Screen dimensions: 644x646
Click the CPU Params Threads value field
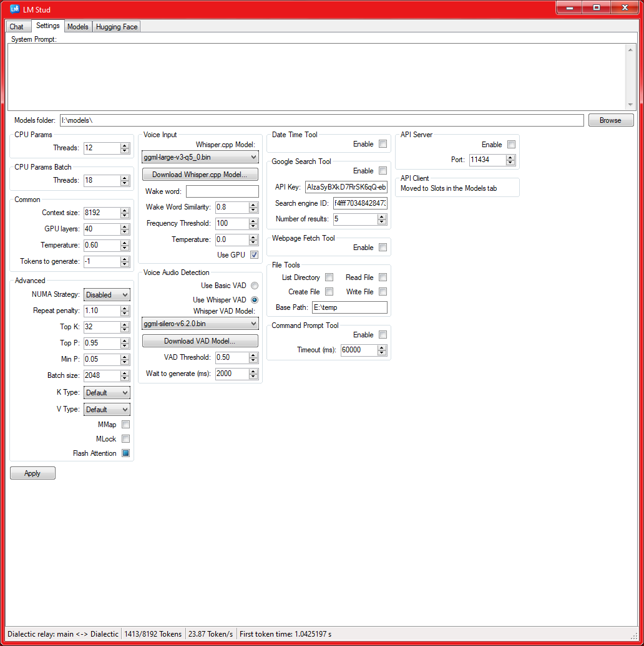click(102, 148)
